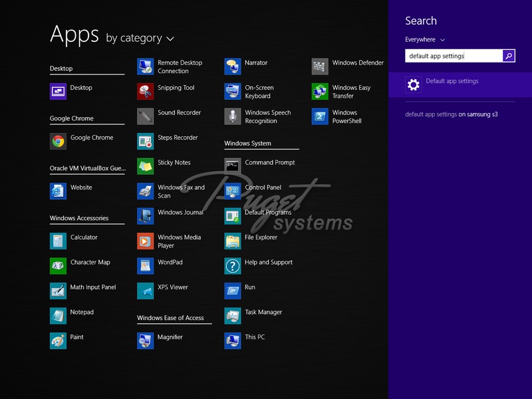Open the Task Manager icon

233,315
